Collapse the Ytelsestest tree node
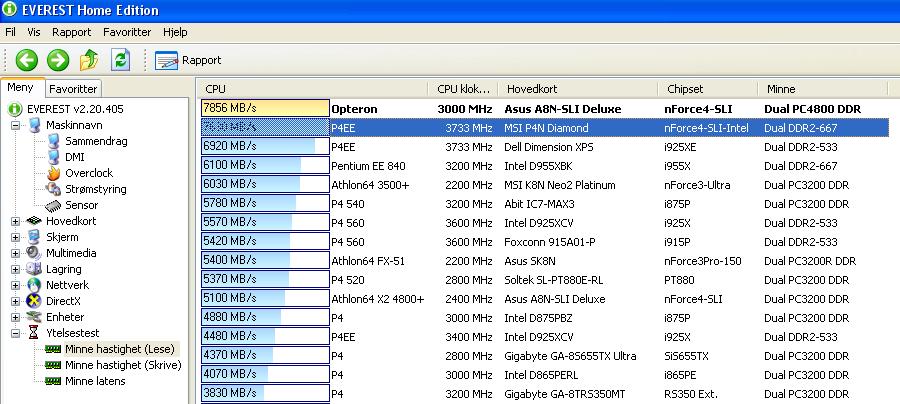The image size is (900, 404). (15, 333)
